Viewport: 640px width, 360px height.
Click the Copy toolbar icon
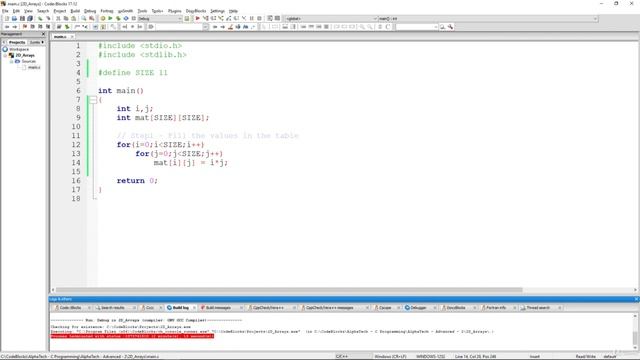[x=66, y=18]
